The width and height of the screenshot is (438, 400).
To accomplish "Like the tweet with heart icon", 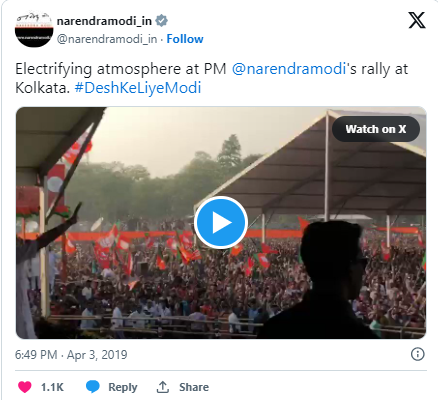I will (x=25, y=387).
